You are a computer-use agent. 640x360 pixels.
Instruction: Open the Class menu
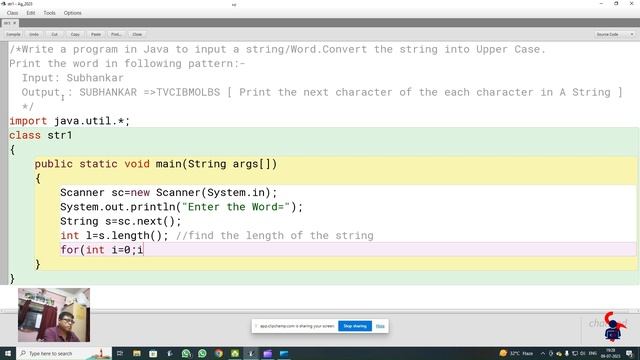pos(12,13)
